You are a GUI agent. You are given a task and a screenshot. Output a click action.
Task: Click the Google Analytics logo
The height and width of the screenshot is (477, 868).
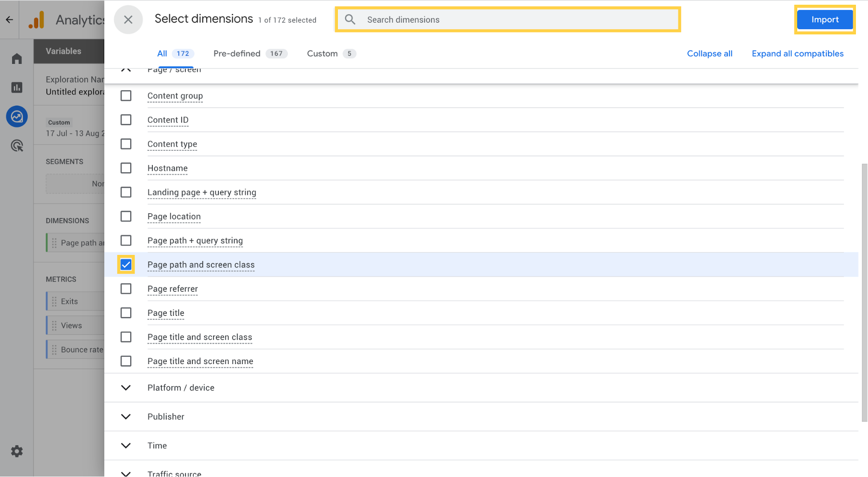click(36, 20)
